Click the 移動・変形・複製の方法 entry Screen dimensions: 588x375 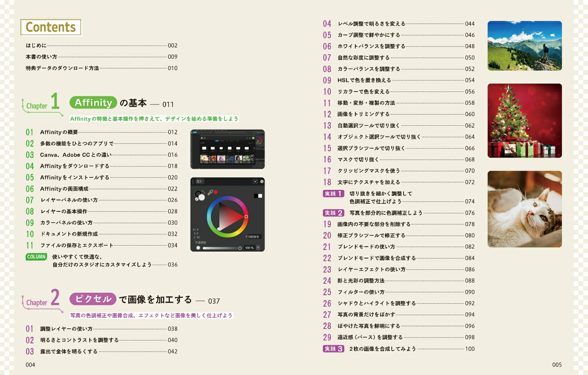[399, 103]
